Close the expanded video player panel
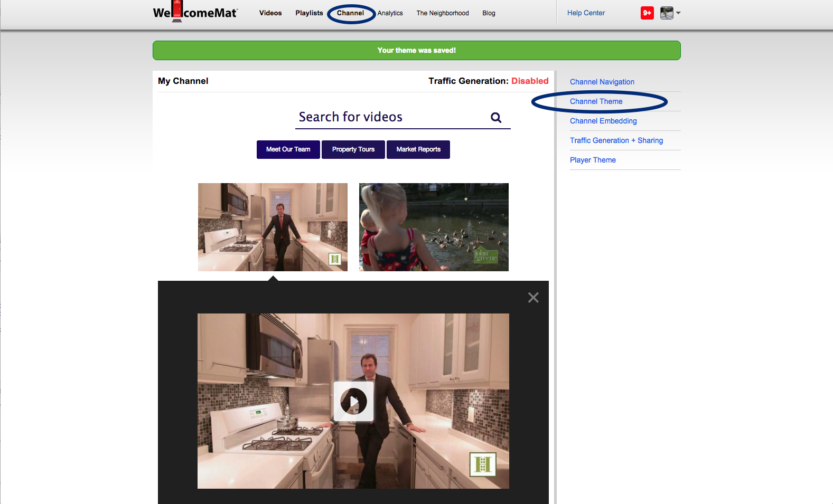The height and width of the screenshot is (504, 833). 533,298
